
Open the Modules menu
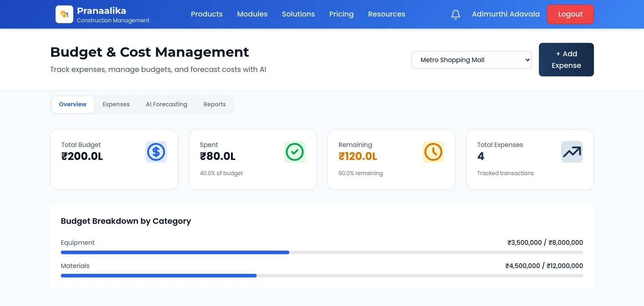pos(252,14)
